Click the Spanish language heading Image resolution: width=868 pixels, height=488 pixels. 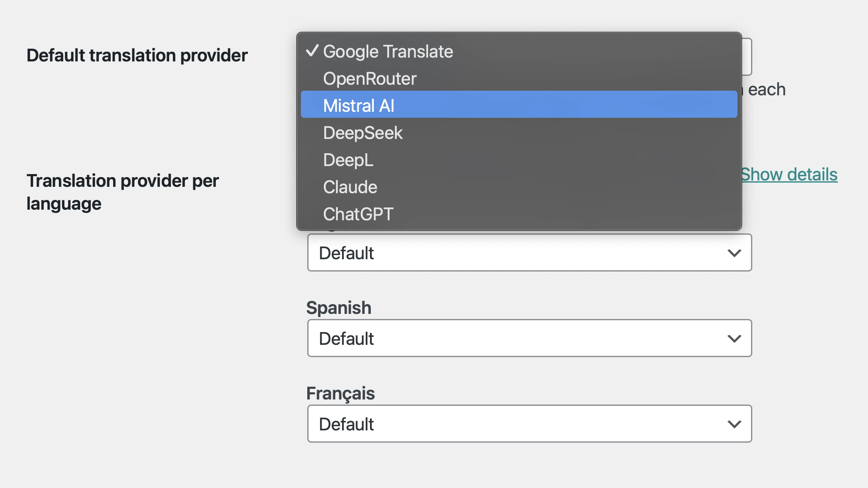(x=339, y=308)
